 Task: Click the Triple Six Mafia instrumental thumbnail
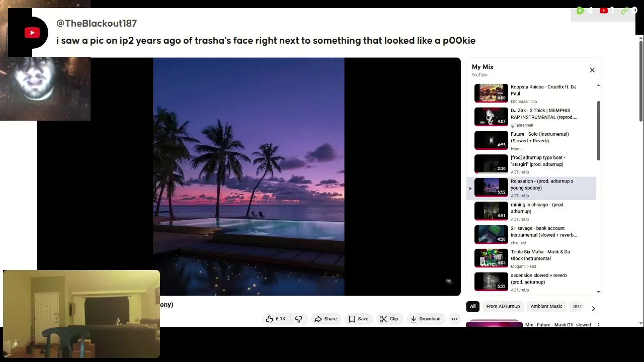click(x=491, y=258)
